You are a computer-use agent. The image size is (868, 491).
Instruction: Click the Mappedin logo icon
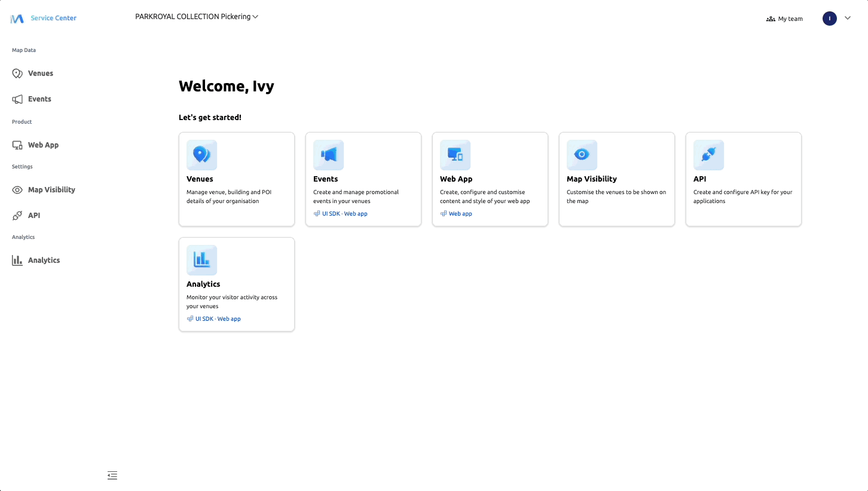pyautogui.click(x=17, y=19)
